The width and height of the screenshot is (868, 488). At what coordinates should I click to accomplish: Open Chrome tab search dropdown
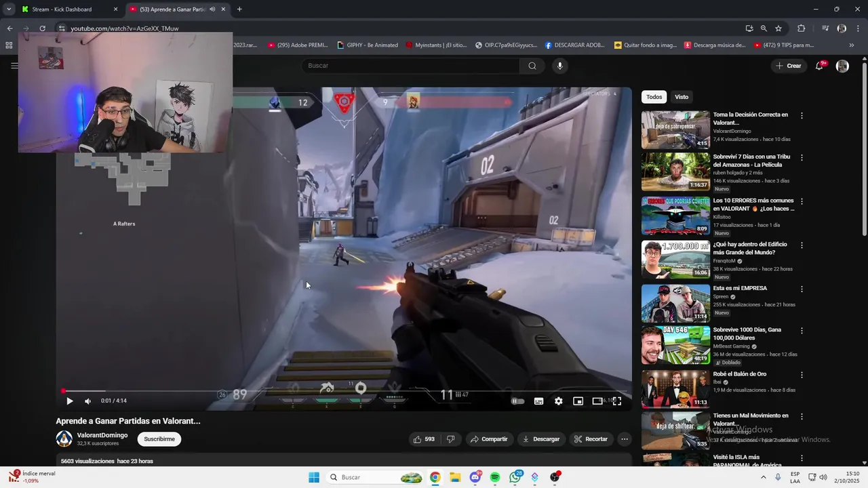tap(8, 9)
